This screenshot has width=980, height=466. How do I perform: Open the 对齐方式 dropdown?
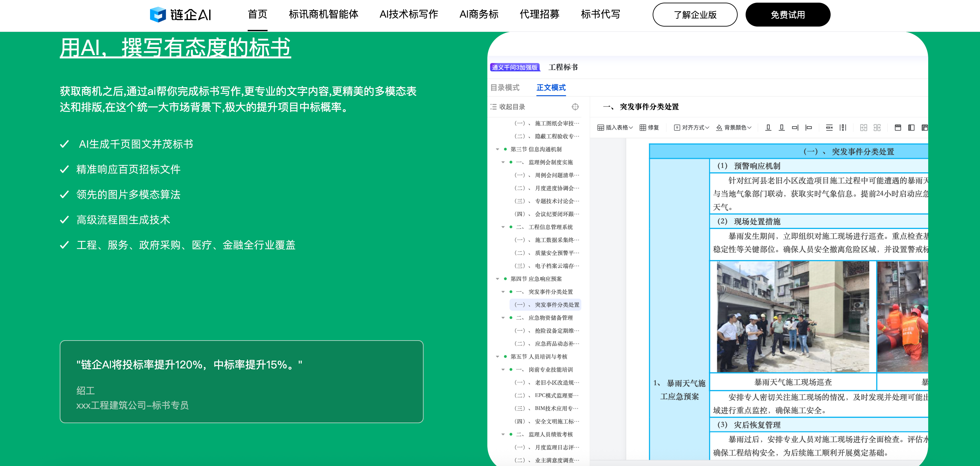point(692,127)
